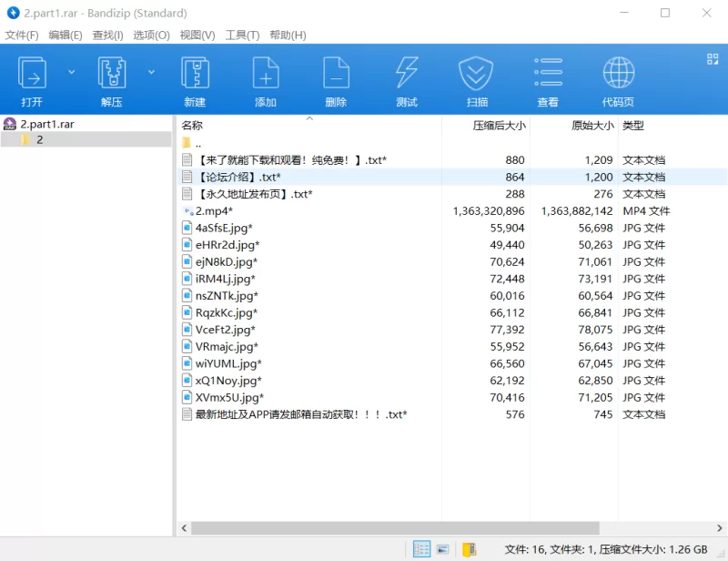Select folder 2 in the tree
The width and height of the screenshot is (728, 561).
coord(40,139)
